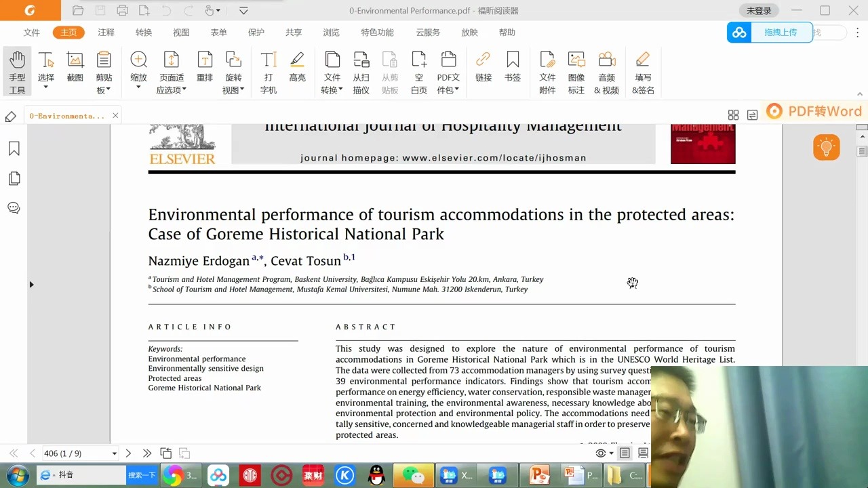Open the File (文件) menu
The height and width of the screenshot is (488, 868).
click(x=32, y=33)
